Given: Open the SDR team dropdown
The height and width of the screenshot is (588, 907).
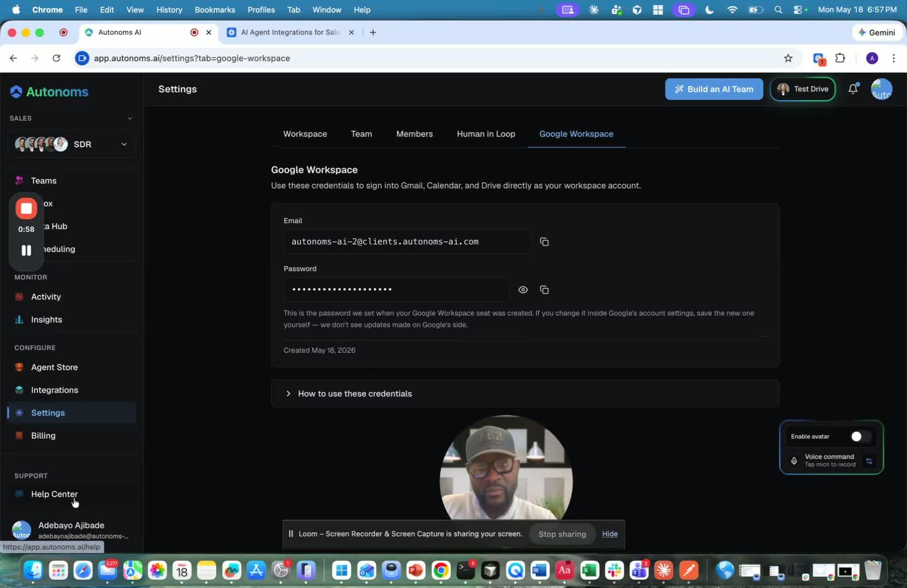Looking at the screenshot, I should [x=72, y=144].
